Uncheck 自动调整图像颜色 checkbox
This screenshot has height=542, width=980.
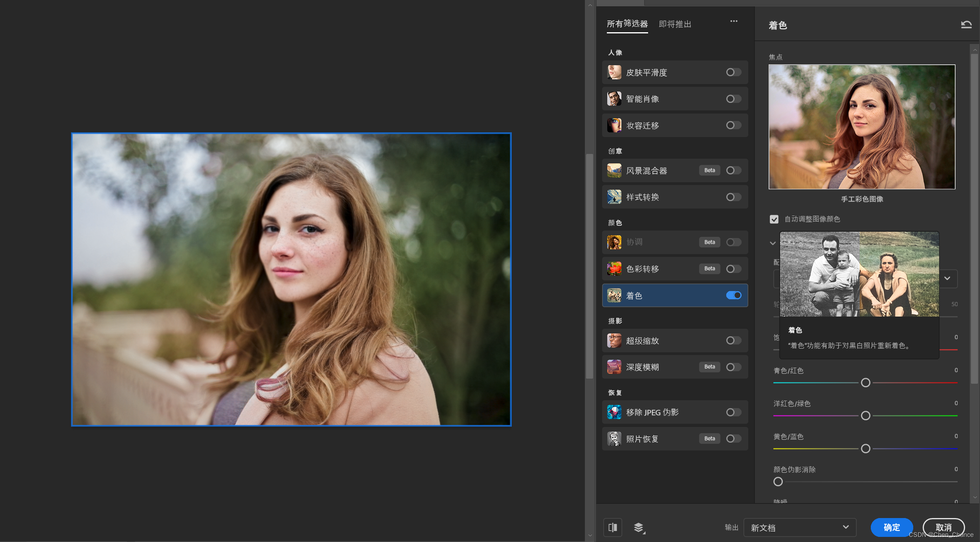(x=774, y=219)
